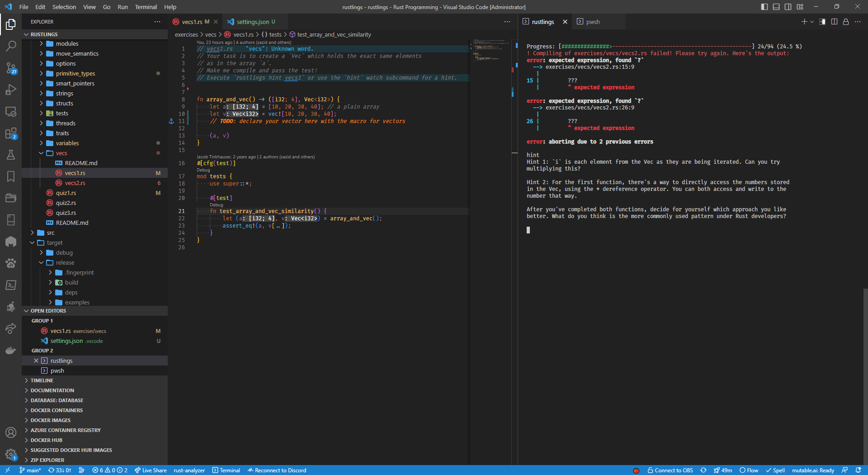Screen dimensions: 868x475
Task: Open the Extensions view icon
Action: (11, 133)
